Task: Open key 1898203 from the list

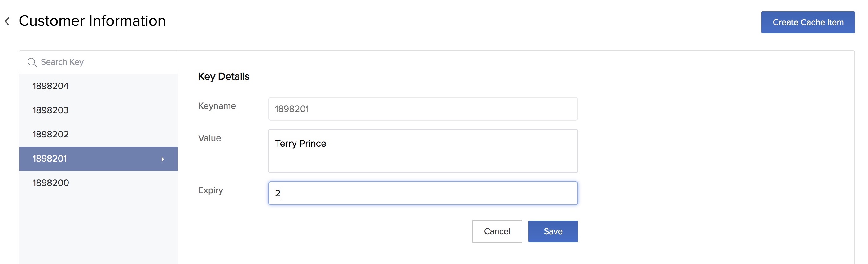Action: tap(50, 110)
